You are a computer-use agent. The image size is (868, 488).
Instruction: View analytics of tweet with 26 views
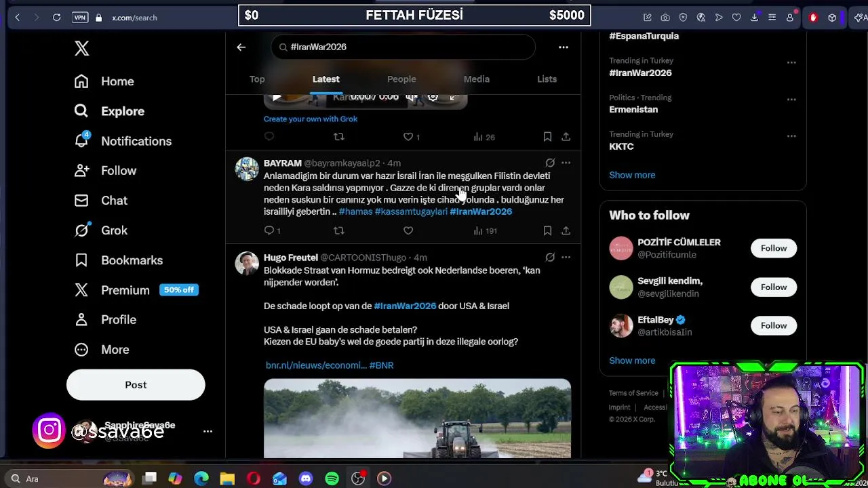tap(484, 137)
